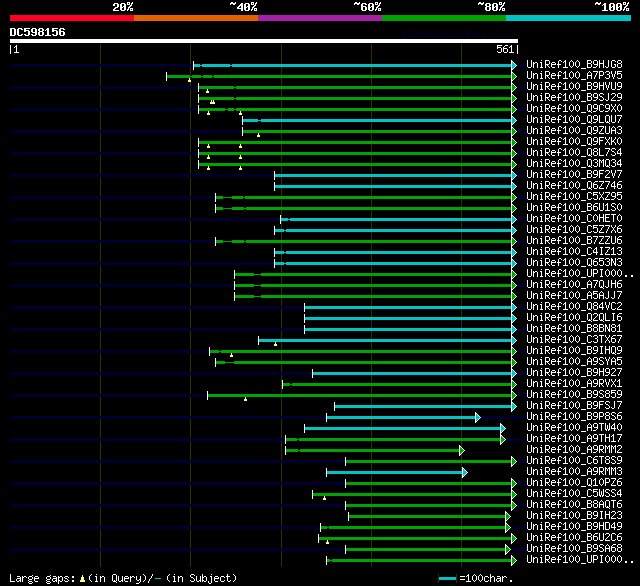The height and width of the screenshot is (586, 640).
Task: Select the UniRef100_B9F2V7 label
Action: click(574, 175)
